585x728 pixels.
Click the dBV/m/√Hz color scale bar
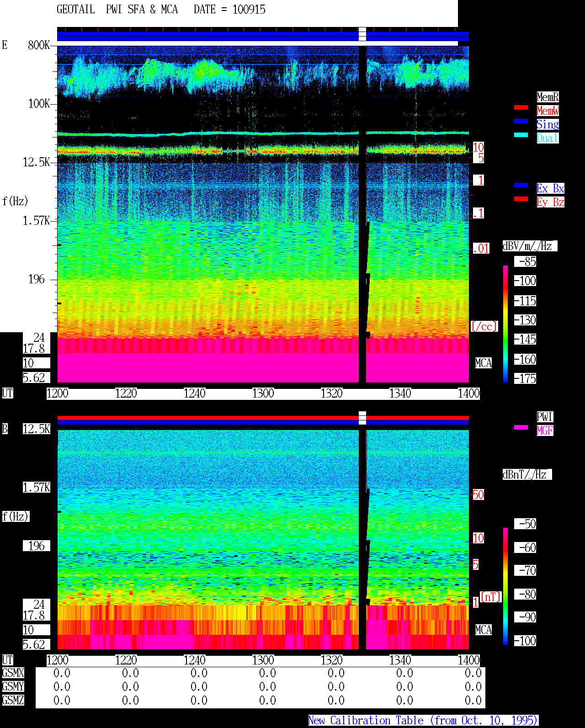coord(505,324)
